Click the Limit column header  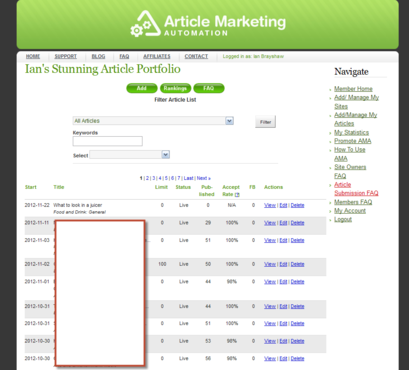tap(161, 187)
